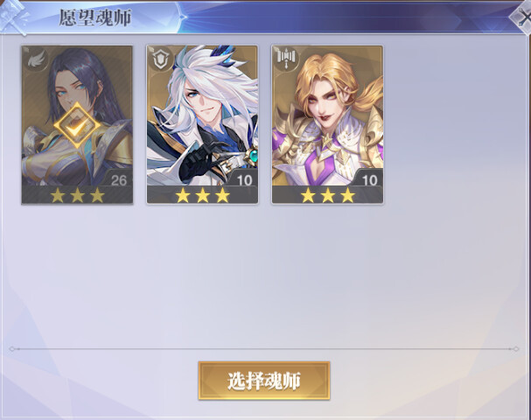Select the dark-haired soul master card
Viewport: 531px width, 420px height.
77,124
